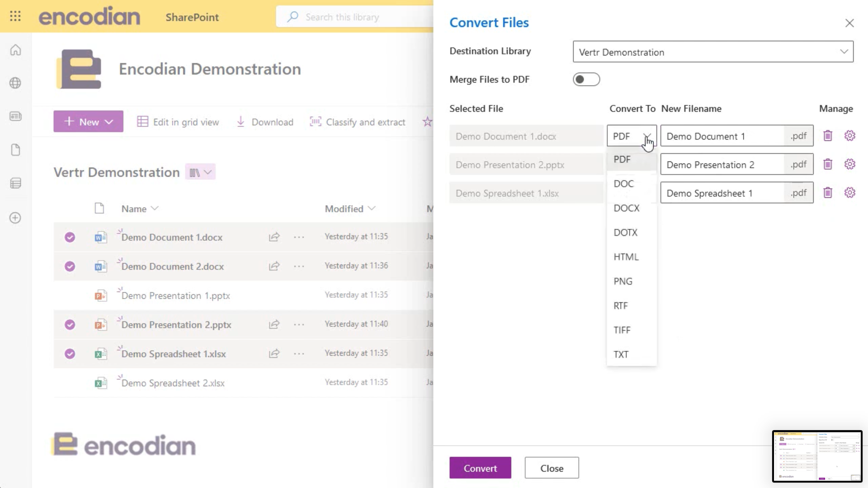Image resolution: width=868 pixels, height=488 pixels.
Task: Click the purple Convert button
Action: point(480,468)
